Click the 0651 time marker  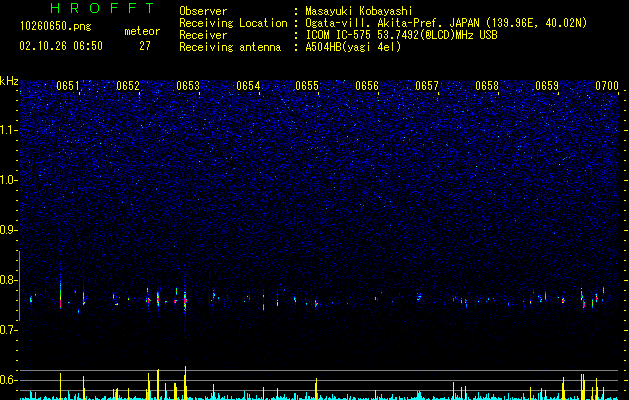(68, 86)
